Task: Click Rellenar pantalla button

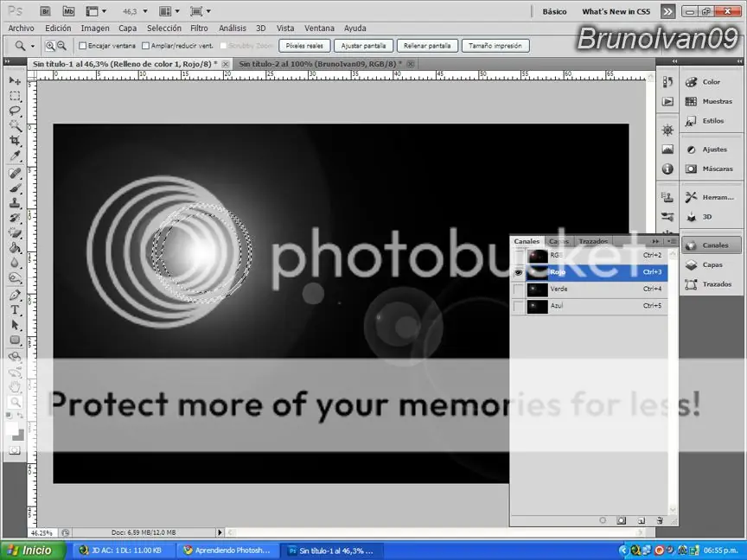Action: (x=427, y=46)
